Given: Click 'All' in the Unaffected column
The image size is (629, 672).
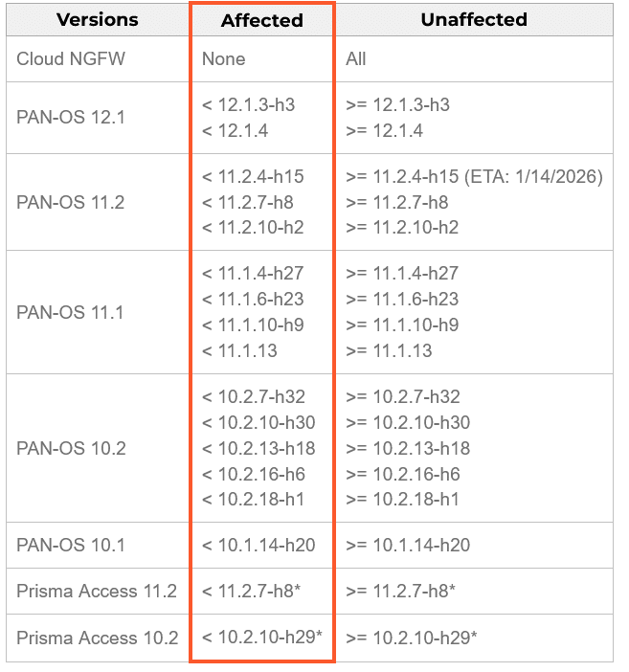Looking at the screenshot, I should click(356, 59).
